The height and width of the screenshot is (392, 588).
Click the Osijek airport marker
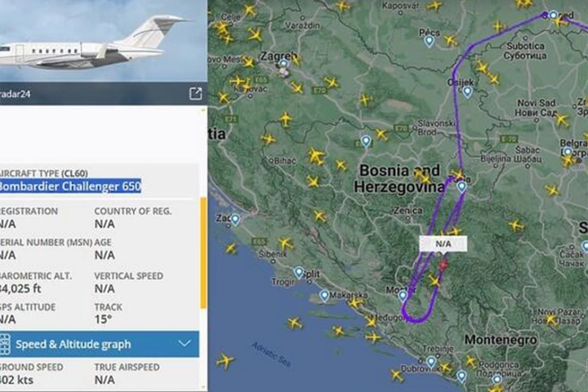point(467,92)
